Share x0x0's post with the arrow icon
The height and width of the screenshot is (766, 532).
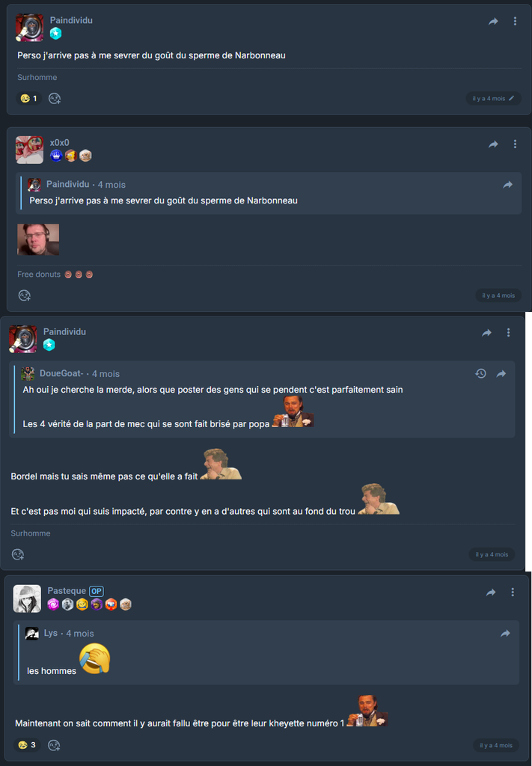493,144
